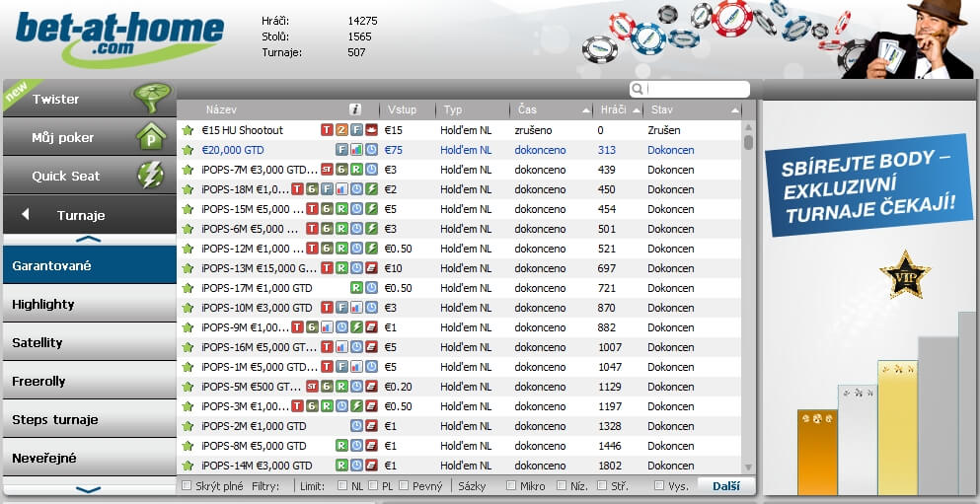Click the clock icon on iPOPS-2M row
Screen dimensions: 980x504
356,426
